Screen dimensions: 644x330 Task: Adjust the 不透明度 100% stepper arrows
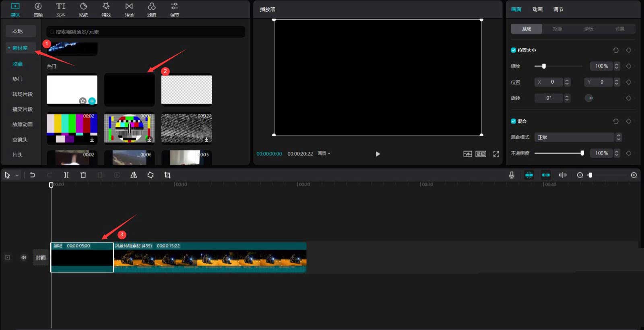(x=617, y=153)
